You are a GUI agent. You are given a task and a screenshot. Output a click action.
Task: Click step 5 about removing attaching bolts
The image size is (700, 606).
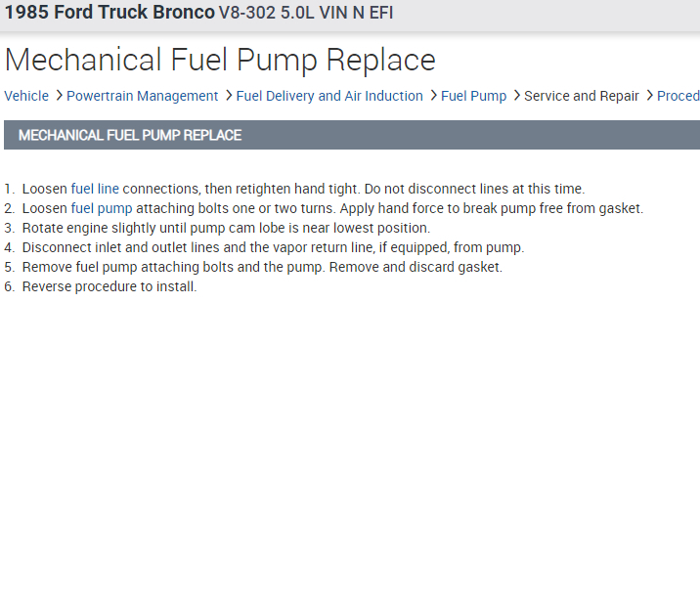[261, 267]
